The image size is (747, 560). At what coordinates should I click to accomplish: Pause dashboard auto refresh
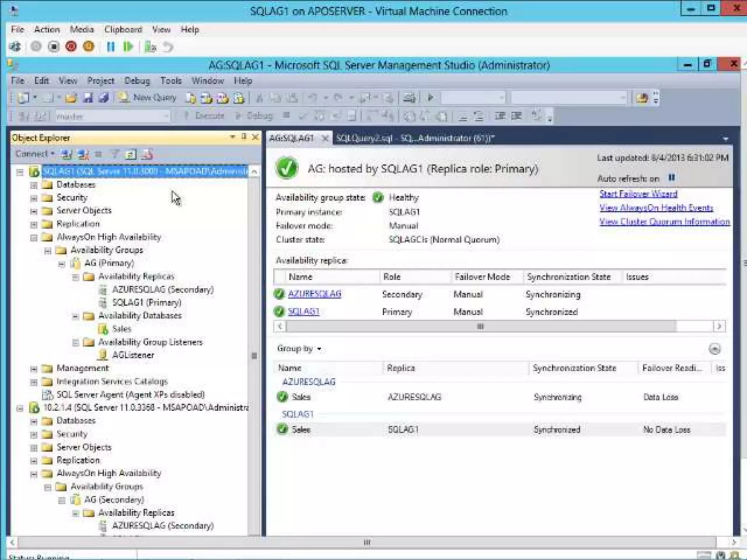click(x=671, y=178)
